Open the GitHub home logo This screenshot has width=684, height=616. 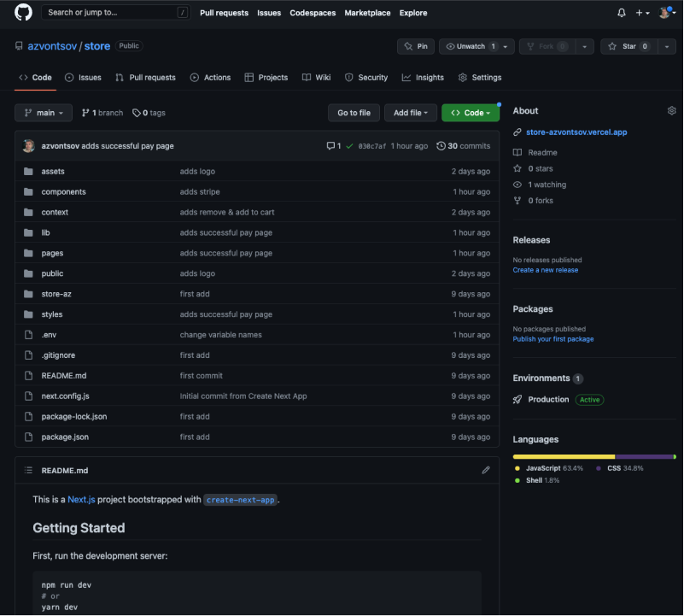(23, 12)
